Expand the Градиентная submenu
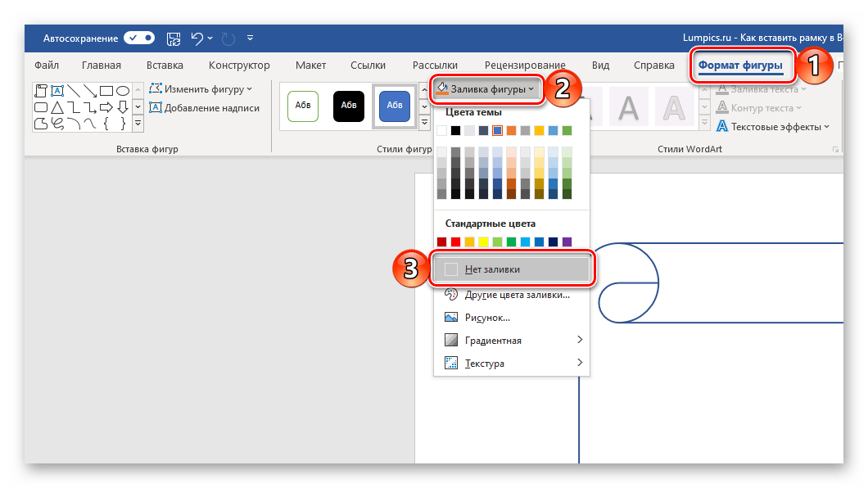 tap(512, 341)
